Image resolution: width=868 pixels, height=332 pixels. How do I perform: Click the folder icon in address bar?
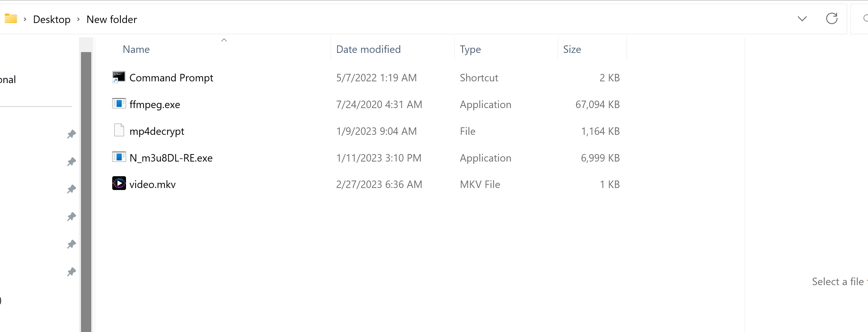point(11,19)
